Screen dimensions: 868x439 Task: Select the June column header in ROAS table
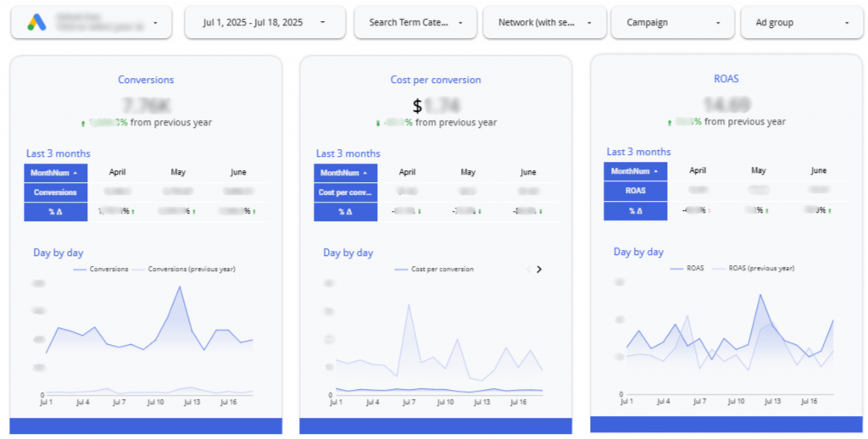[818, 170]
